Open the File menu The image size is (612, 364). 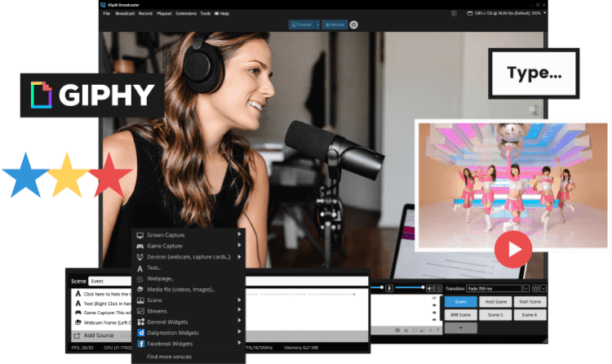(107, 13)
